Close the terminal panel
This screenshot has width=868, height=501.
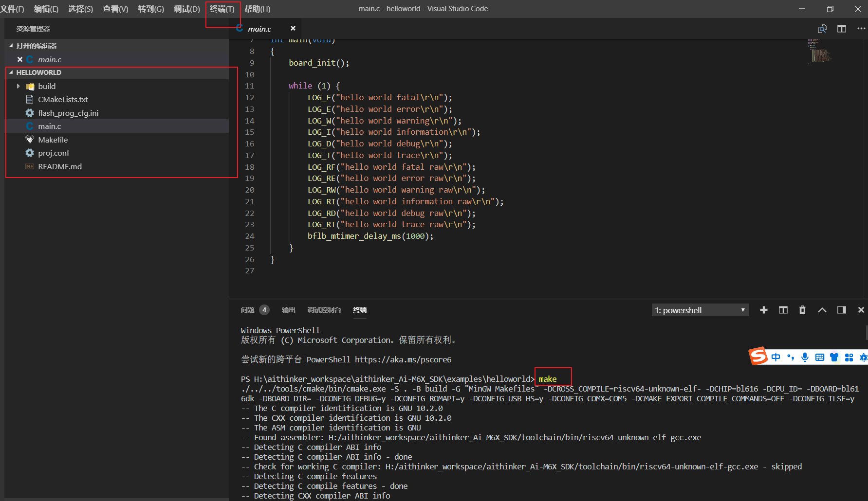click(861, 310)
